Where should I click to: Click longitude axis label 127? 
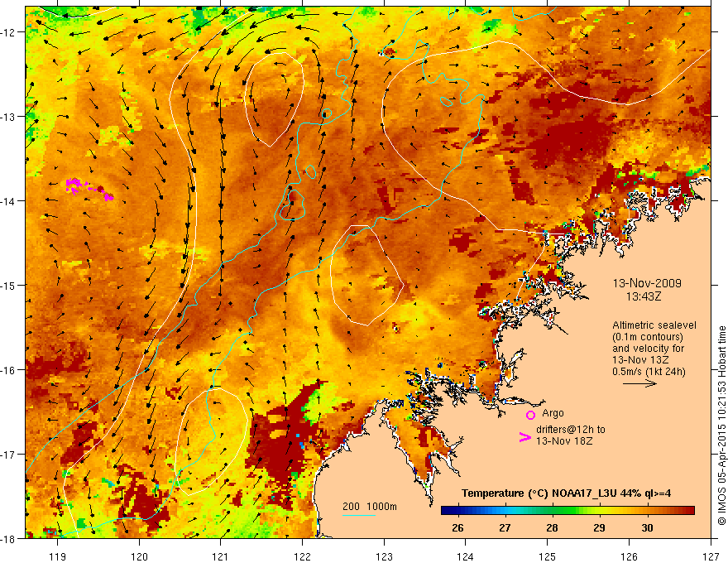(x=711, y=556)
